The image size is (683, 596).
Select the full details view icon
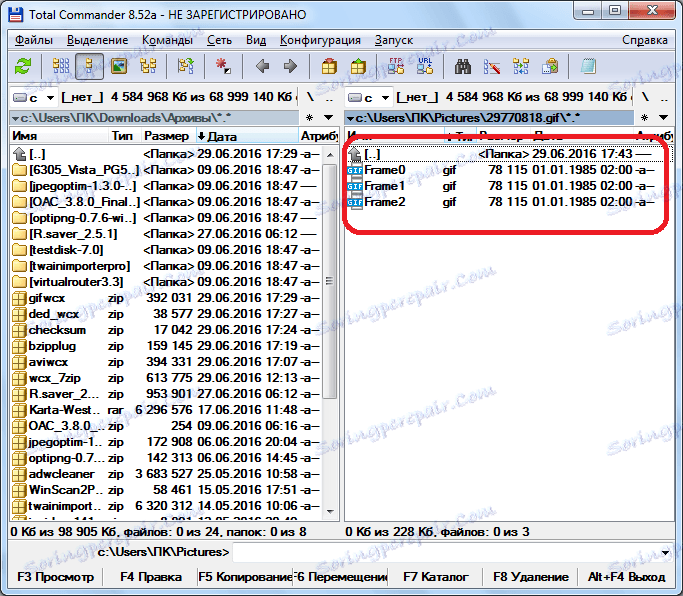[89, 66]
